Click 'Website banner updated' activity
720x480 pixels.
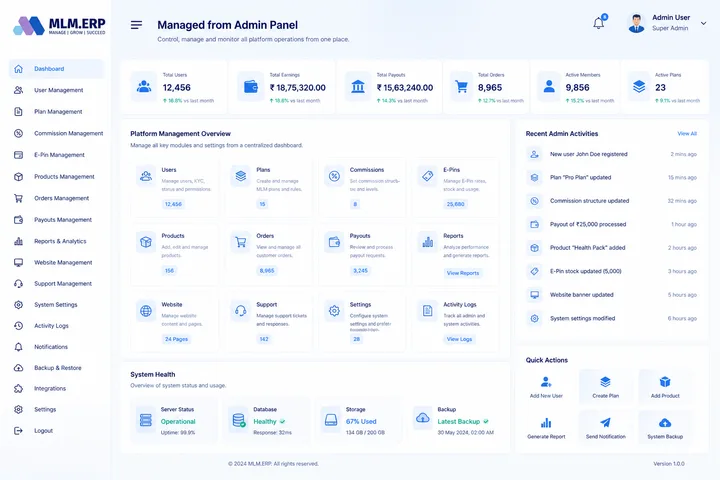[611, 295]
